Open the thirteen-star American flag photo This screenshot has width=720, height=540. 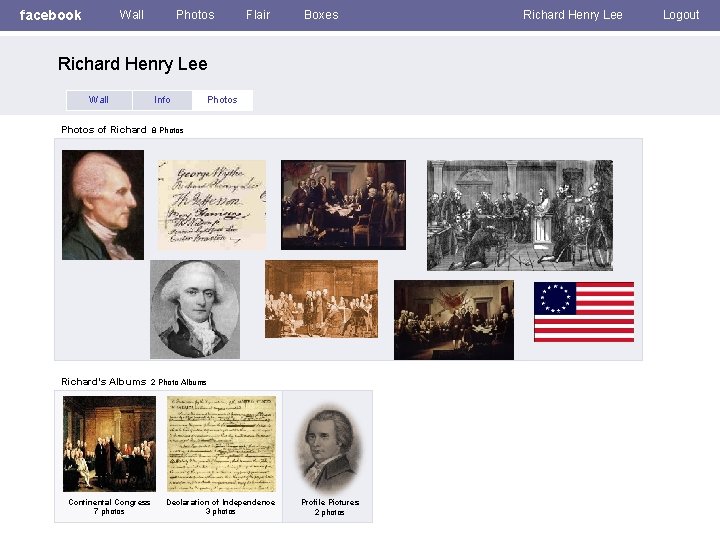584,312
